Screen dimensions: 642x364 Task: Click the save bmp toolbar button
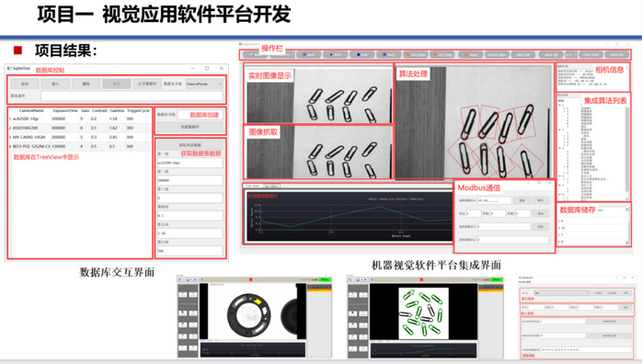pyautogui.click(x=416, y=54)
